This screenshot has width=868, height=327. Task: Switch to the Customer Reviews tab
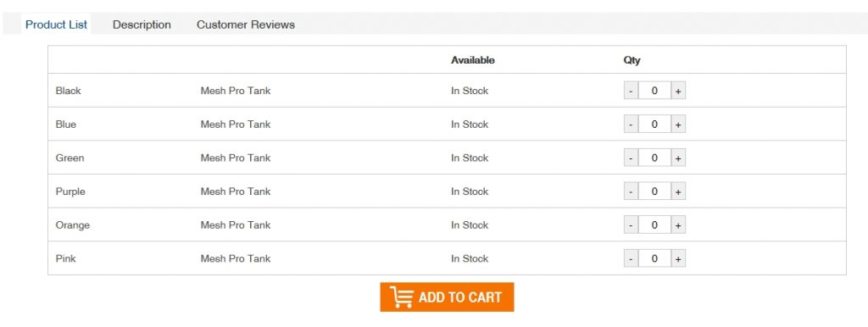(x=246, y=25)
